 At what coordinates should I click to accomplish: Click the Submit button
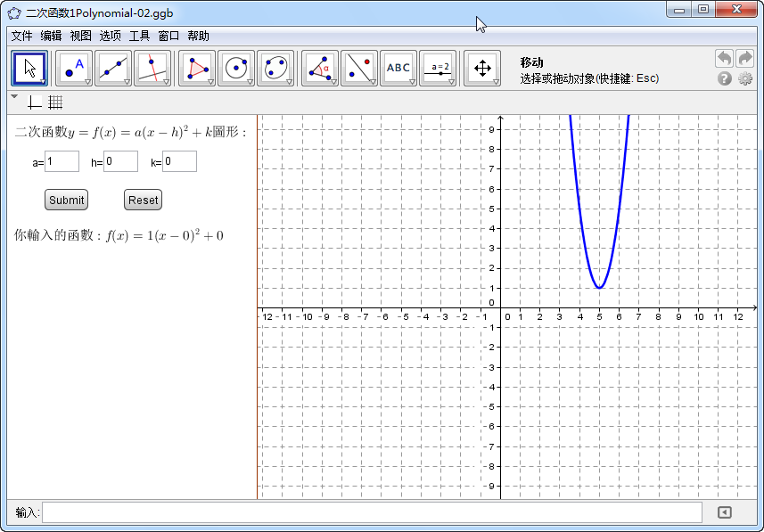pyautogui.click(x=66, y=200)
